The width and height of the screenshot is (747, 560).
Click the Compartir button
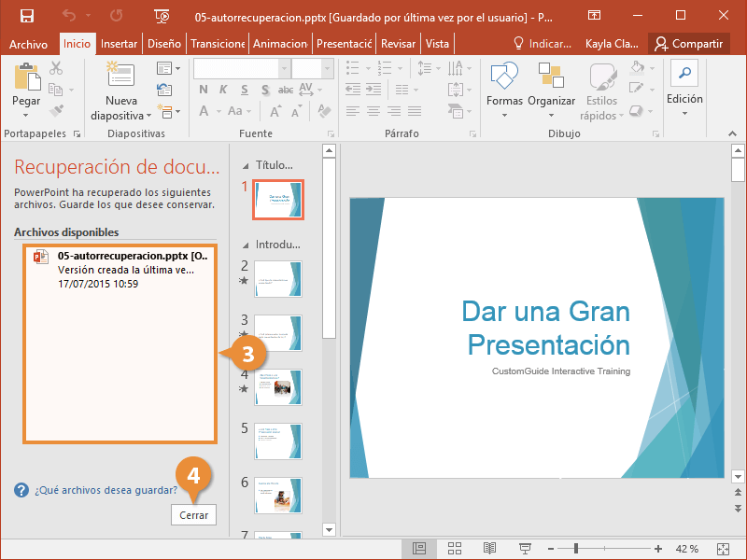(689, 44)
